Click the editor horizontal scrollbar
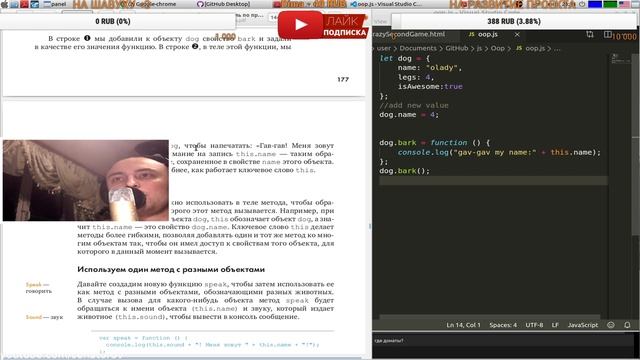Image resolution: width=640 pixels, height=360 pixels. (490, 317)
